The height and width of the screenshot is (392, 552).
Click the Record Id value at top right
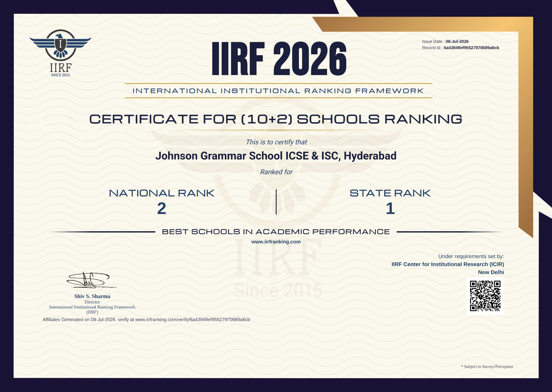click(471, 48)
